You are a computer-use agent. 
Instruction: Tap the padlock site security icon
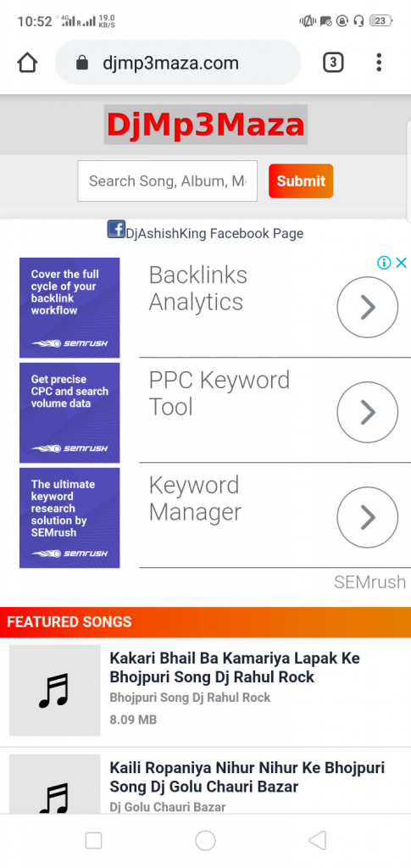pyautogui.click(x=82, y=63)
